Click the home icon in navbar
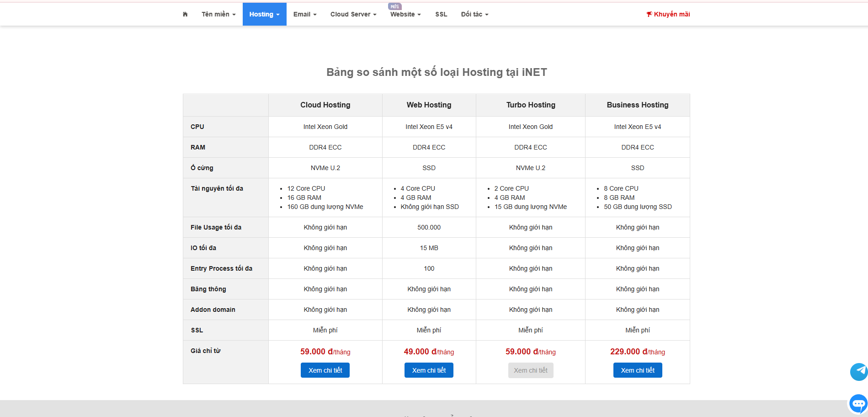The image size is (868, 417). (x=185, y=14)
